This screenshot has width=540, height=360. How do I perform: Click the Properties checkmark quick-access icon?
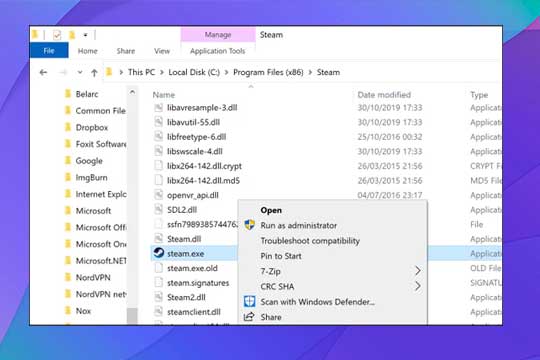pos(57,35)
